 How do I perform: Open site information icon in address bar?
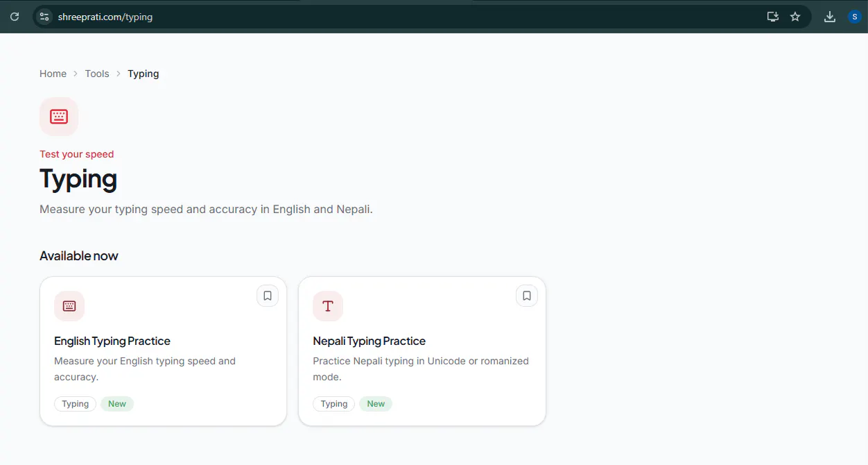tap(44, 17)
